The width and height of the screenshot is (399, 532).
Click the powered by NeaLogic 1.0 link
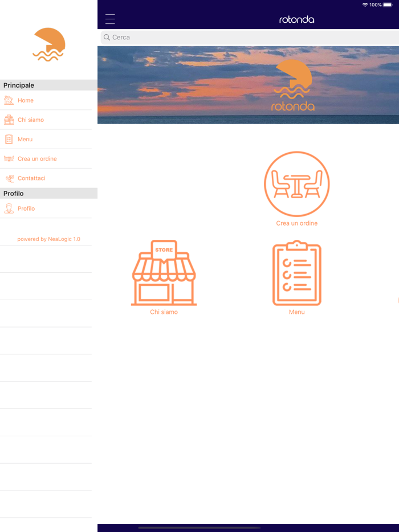tap(48, 239)
